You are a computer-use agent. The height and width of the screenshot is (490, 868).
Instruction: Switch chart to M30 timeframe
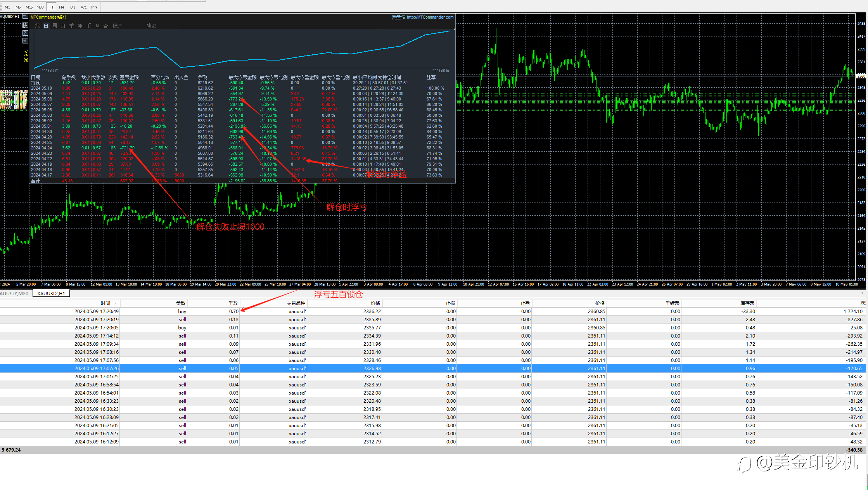tap(40, 7)
